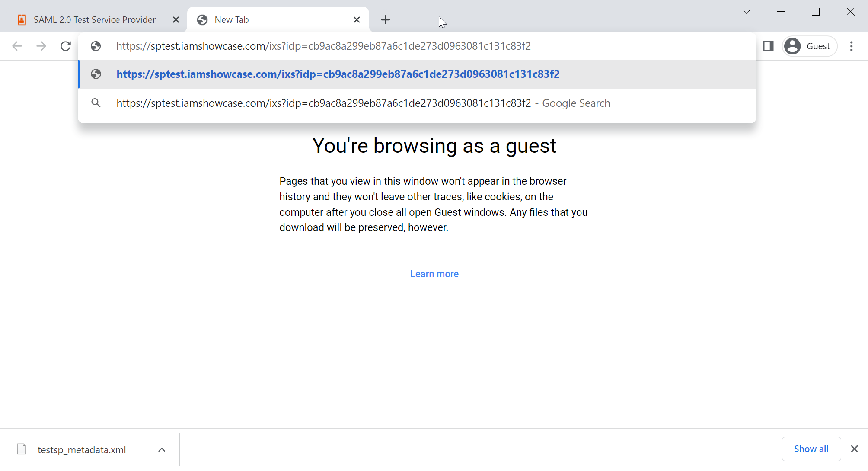Click the testsp_metadata.xml file icon
This screenshot has height=471, width=868.
click(22, 449)
